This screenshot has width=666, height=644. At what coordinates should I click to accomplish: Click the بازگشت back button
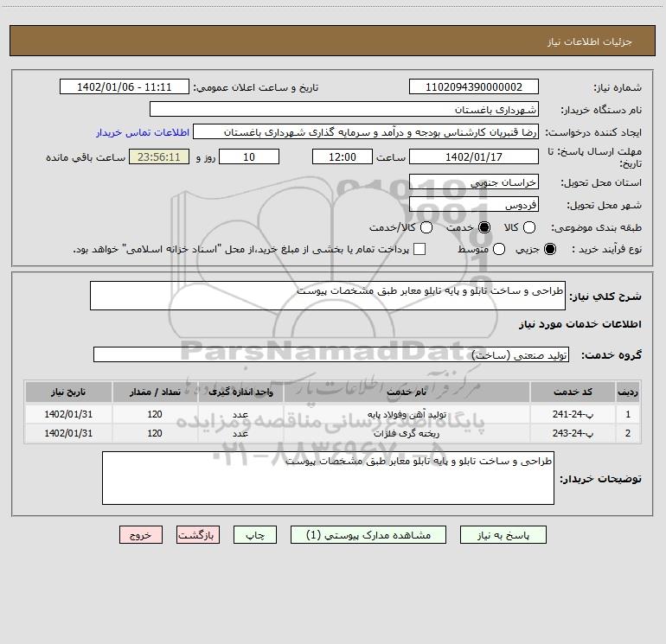[198, 535]
